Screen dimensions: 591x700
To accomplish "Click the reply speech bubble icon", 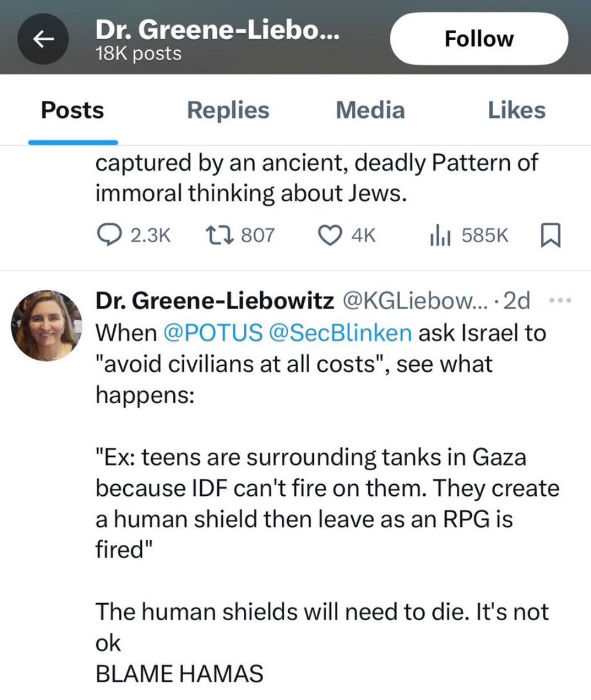I will coord(107,235).
